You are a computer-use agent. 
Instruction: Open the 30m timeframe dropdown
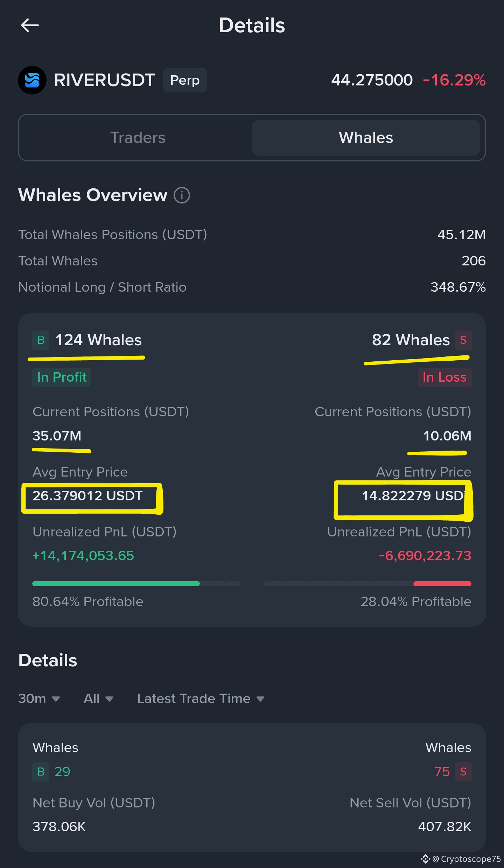pos(39,699)
